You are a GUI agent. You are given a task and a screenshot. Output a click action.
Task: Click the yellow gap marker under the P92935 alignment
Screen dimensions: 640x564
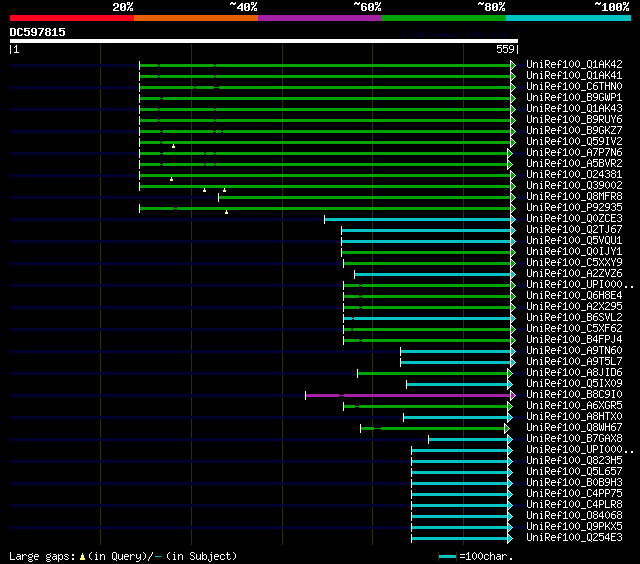tap(227, 212)
